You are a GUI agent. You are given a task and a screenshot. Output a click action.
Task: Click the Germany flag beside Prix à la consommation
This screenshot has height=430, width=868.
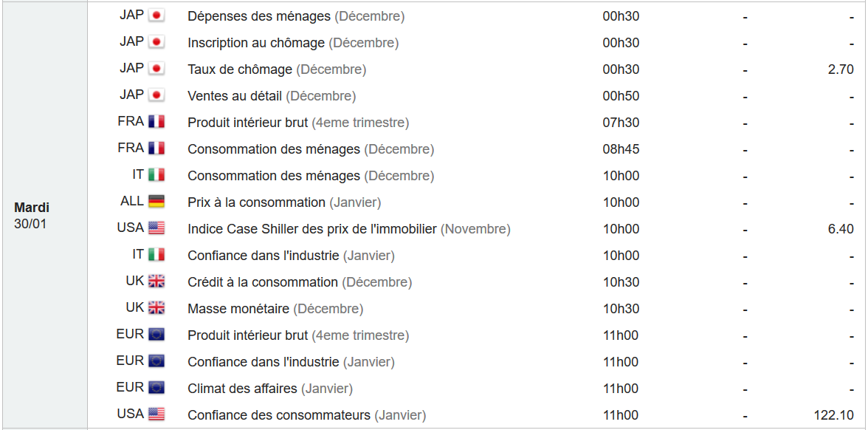point(156,202)
